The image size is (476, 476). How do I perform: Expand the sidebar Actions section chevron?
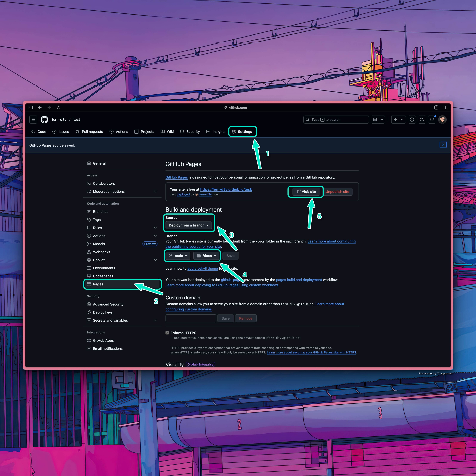point(155,236)
